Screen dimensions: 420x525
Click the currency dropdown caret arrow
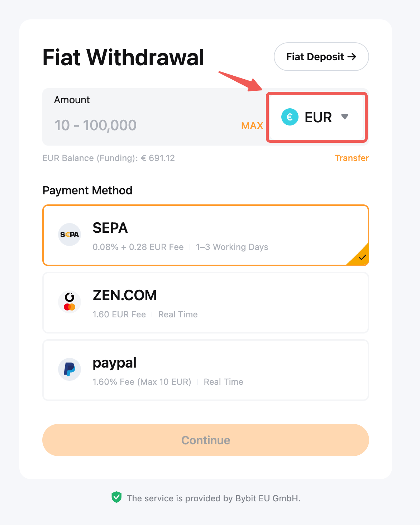tap(345, 117)
